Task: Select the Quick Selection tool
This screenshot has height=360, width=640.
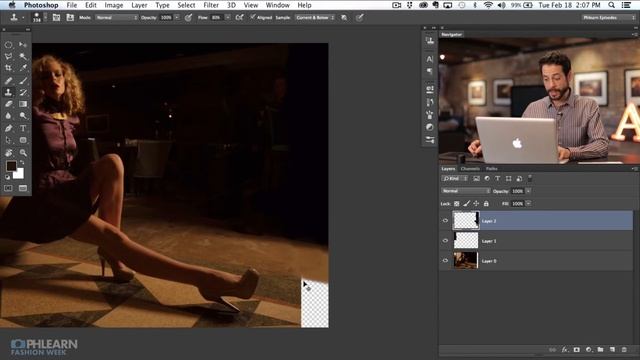Action: 23,56
